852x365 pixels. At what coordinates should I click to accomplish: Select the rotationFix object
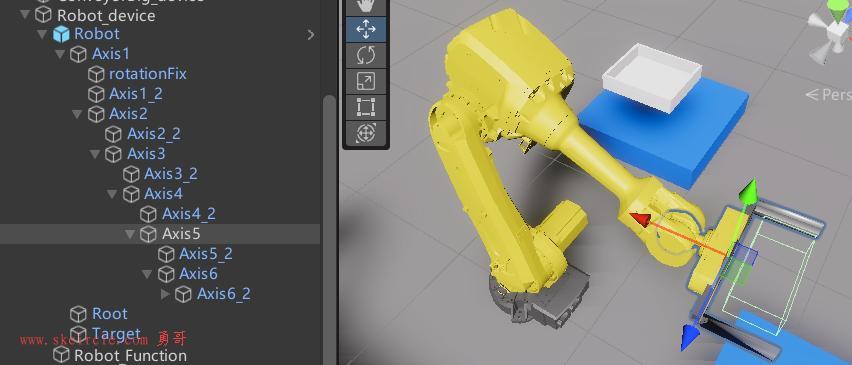147,74
